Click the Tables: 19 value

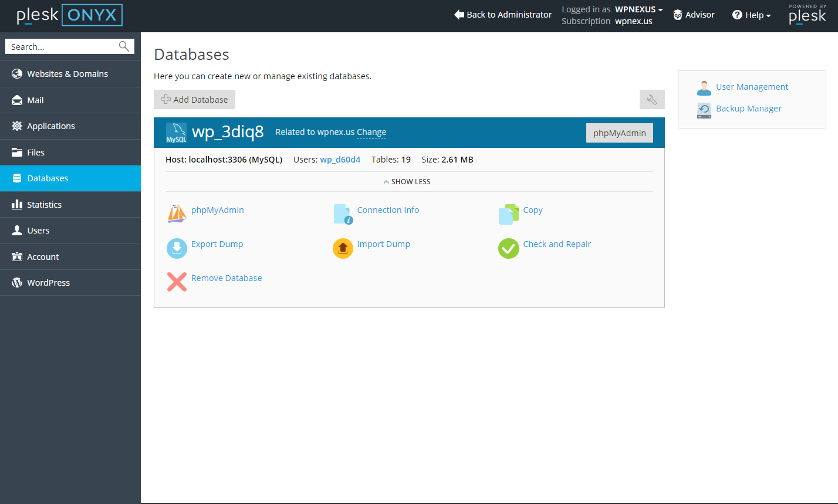(x=391, y=160)
